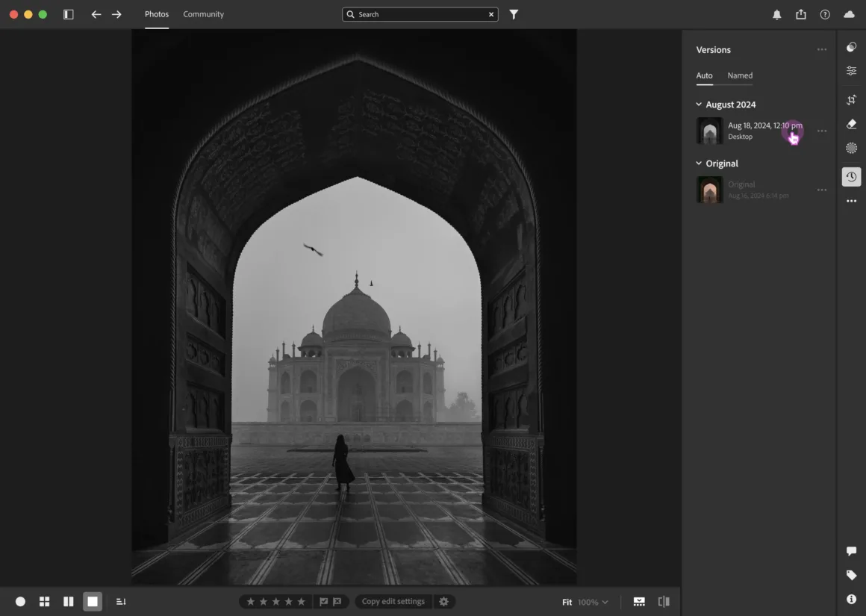Click the Fit zoom button
This screenshot has width=866, height=616.
[x=567, y=603]
